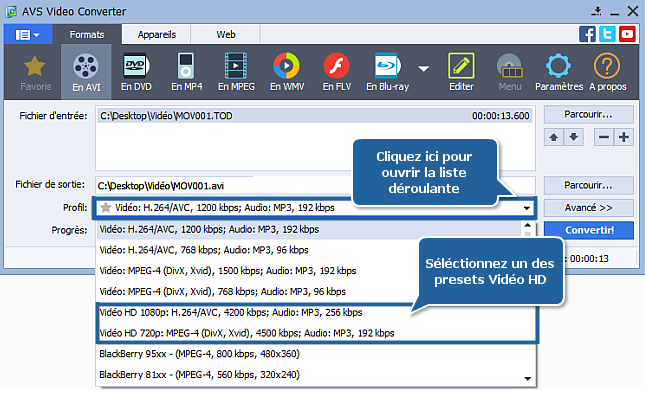Select the MOV001.TOD input file row
This screenshot has height=395, width=645.
click(x=315, y=116)
